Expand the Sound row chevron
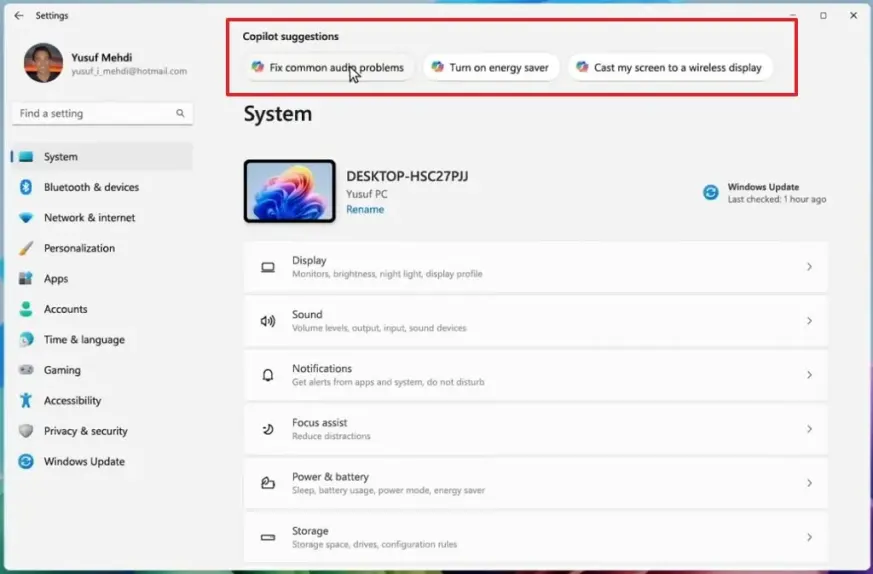Viewport: 873px width, 574px height. click(x=809, y=321)
